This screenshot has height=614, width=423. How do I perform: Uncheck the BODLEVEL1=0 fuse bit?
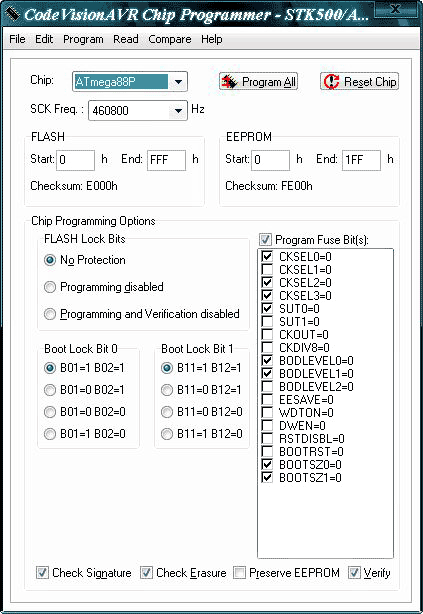(267, 374)
